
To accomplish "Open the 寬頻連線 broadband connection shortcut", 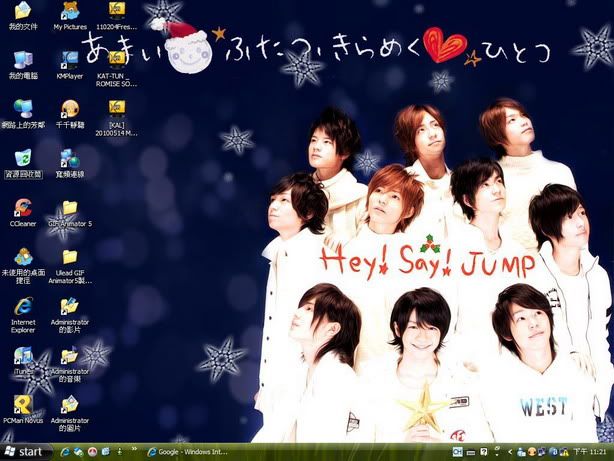I will point(69,158).
